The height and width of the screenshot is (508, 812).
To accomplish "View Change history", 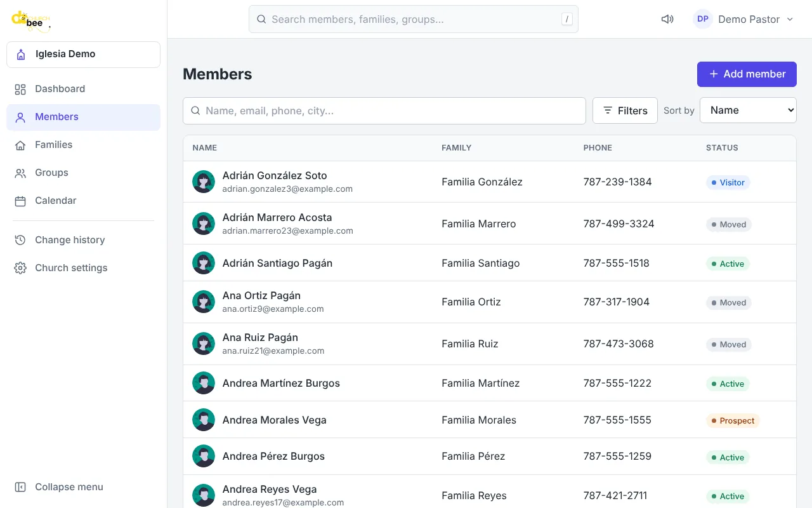I will click(83, 240).
